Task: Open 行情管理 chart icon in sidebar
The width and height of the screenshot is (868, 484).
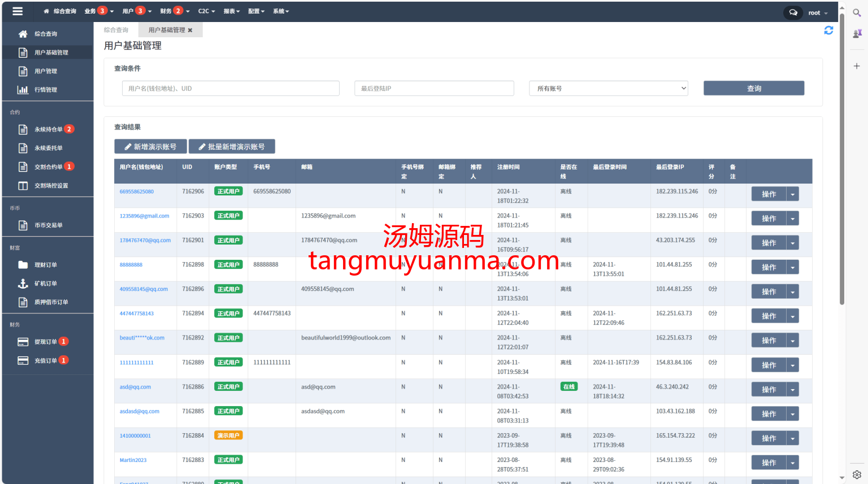Action: [x=23, y=90]
